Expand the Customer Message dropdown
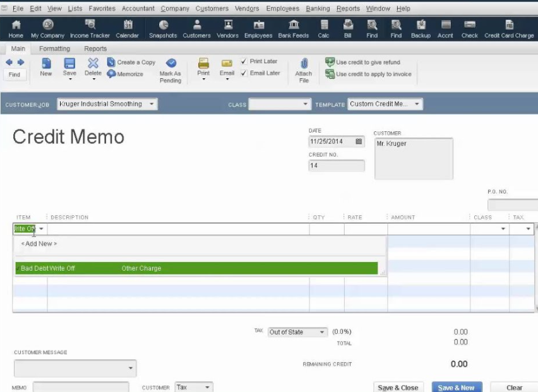Screen dimensions: 538x392 pyautogui.click(x=130, y=368)
